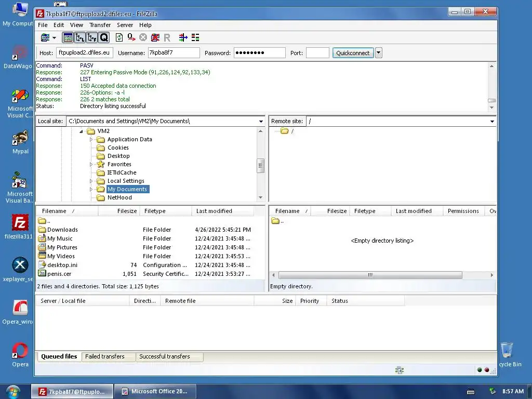Refresh file and folder lists
This screenshot has height=399, width=532.
(119, 37)
